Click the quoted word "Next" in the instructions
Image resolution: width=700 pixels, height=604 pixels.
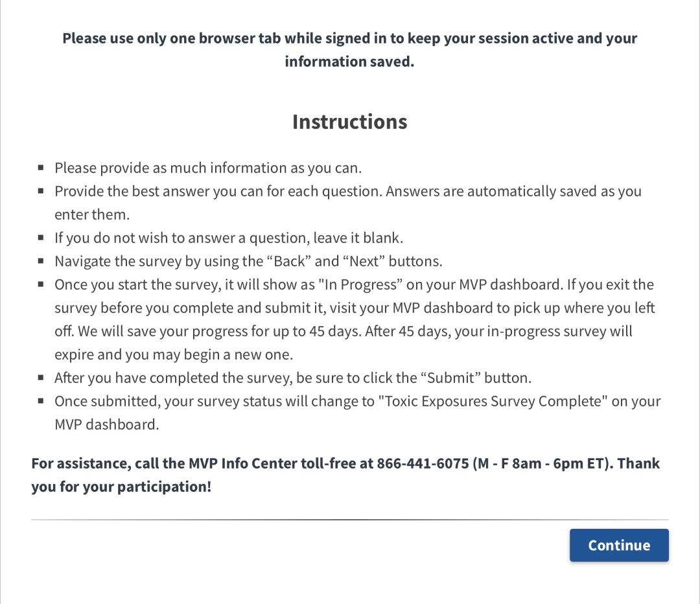tap(364, 261)
